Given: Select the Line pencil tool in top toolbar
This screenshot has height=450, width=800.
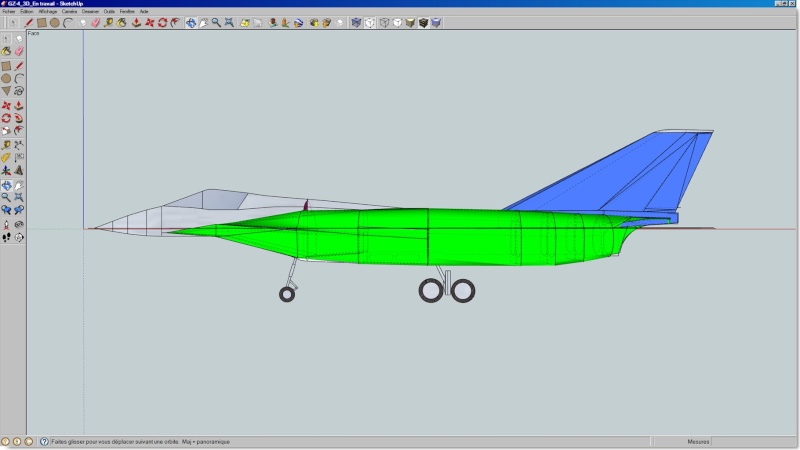Looking at the screenshot, I should click(29, 22).
